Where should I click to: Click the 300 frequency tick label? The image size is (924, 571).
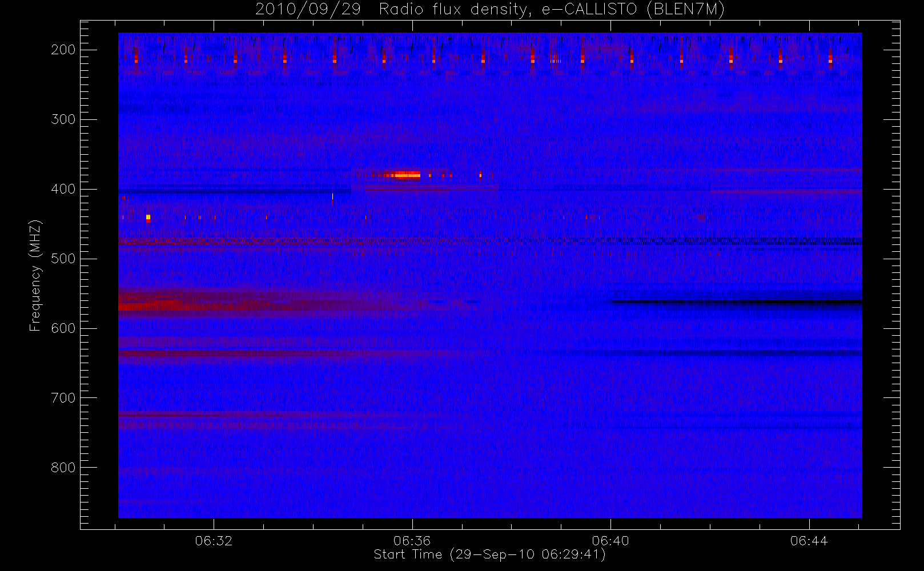[63, 119]
